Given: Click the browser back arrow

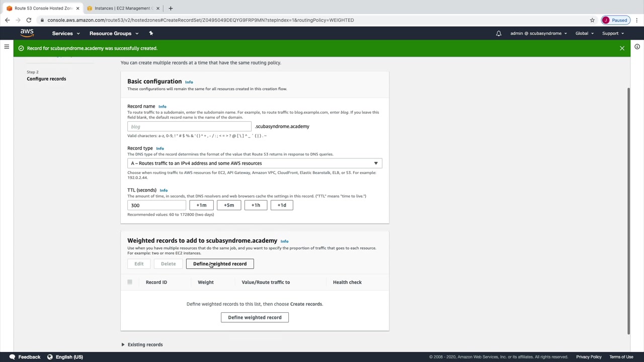Looking at the screenshot, I should point(7,20).
